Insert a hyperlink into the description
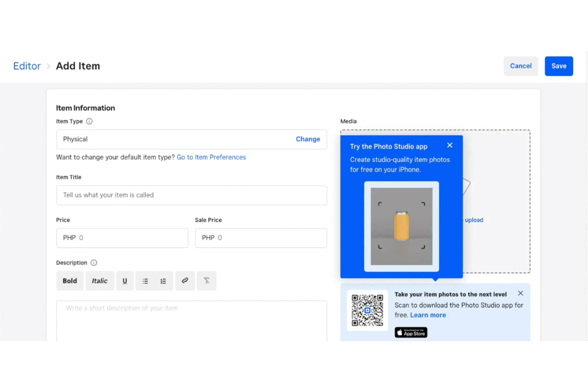 point(185,280)
